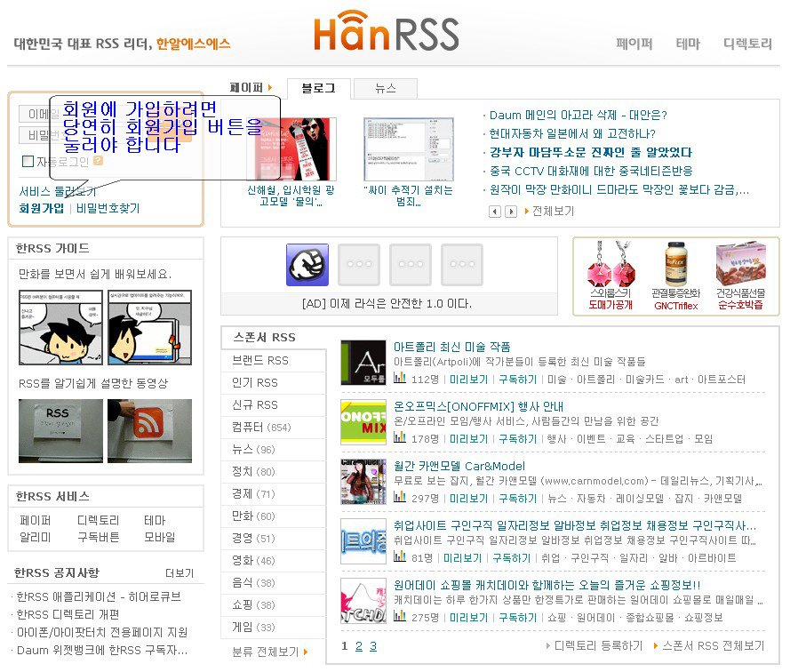This screenshot has width=806, height=672.
Task: Click the 회원가입 link
Action: (41, 208)
